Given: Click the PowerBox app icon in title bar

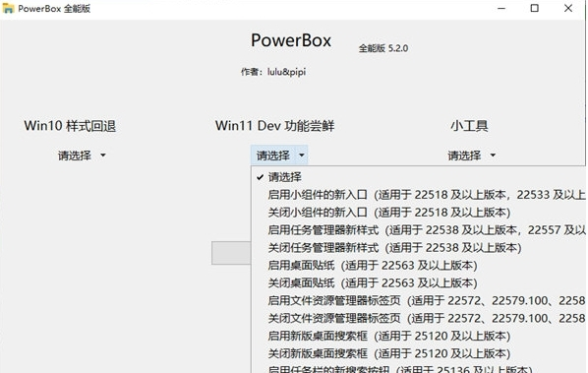Looking at the screenshot, I should (x=8, y=8).
